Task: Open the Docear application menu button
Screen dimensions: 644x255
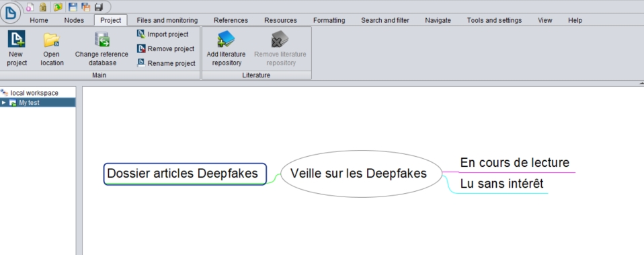Action: 10,13
